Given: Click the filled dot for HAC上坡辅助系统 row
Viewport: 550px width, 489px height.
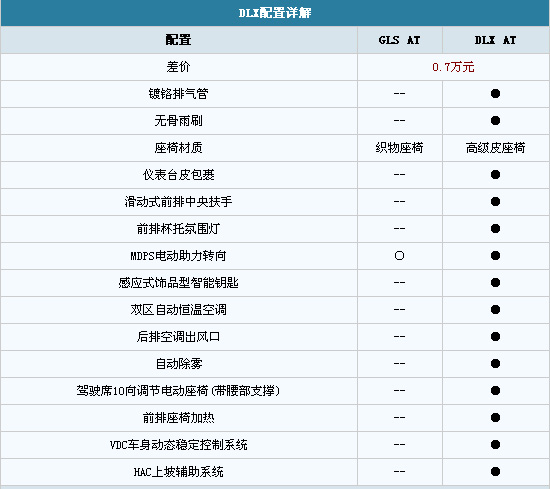Looking at the screenshot, I should click(495, 472).
